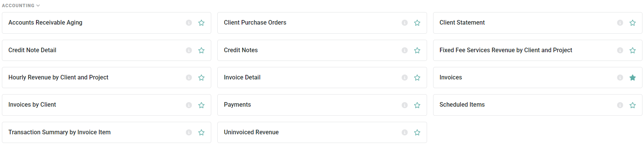Star the Invoices by Client report
The image size is (644, 146).
[x=201, y=105]
